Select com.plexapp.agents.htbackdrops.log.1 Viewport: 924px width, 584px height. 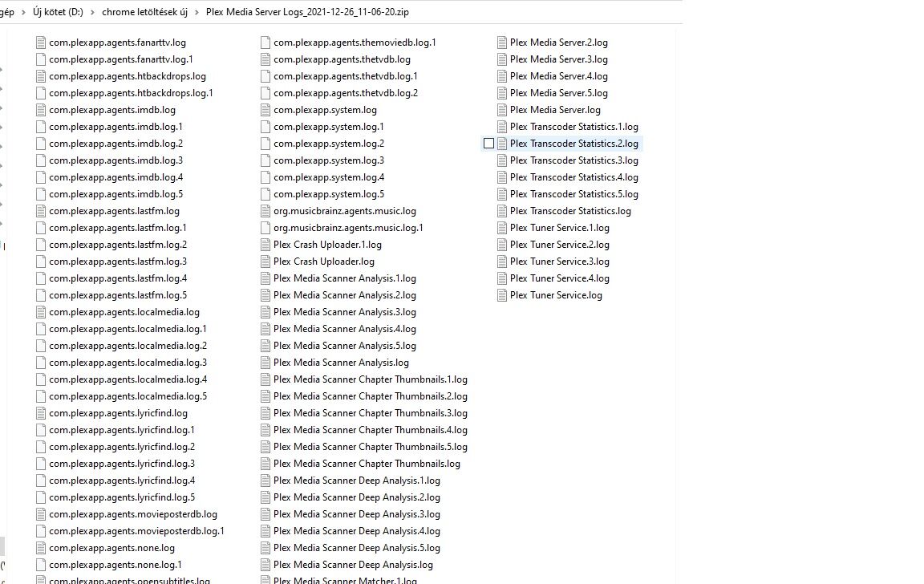[131, 93]
